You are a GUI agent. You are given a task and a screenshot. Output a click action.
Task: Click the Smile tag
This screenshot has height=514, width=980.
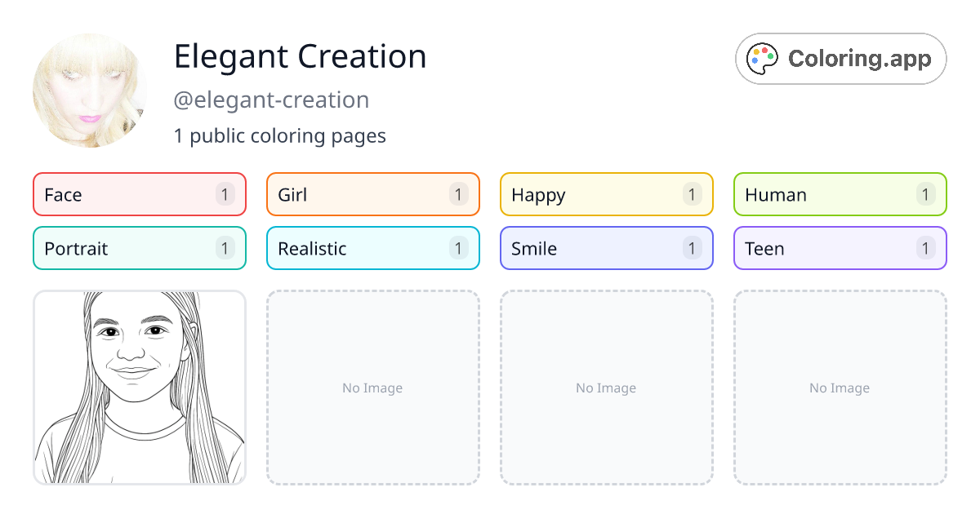(607, 248)
